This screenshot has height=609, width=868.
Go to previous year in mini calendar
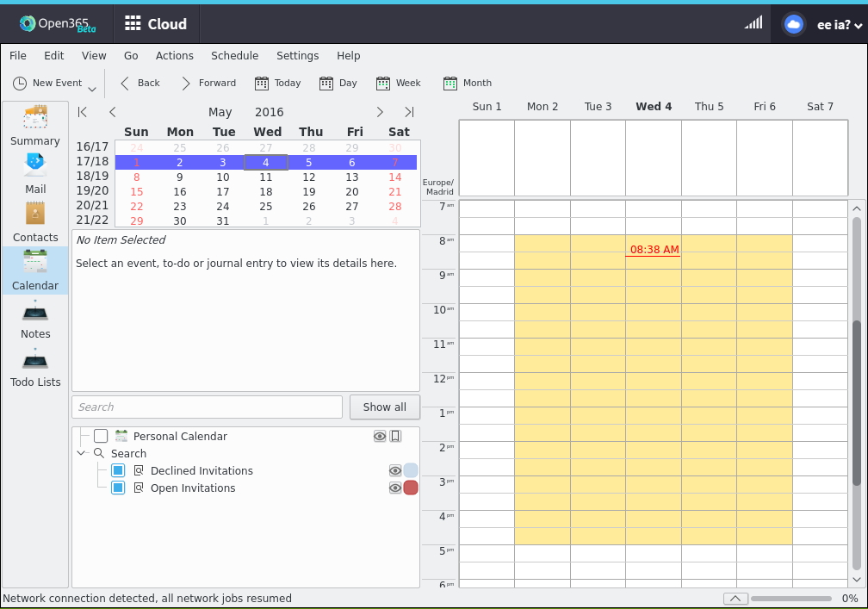(83, 112)
